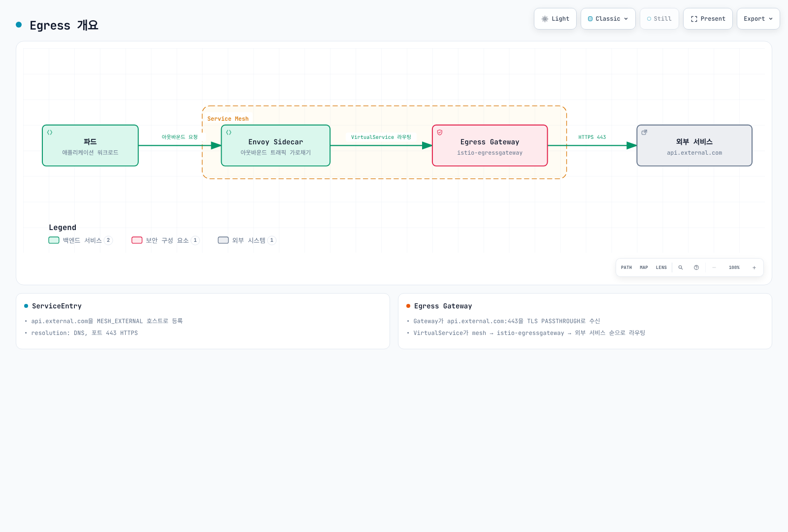Open the help question mark icon

click(x=696, y=267)
